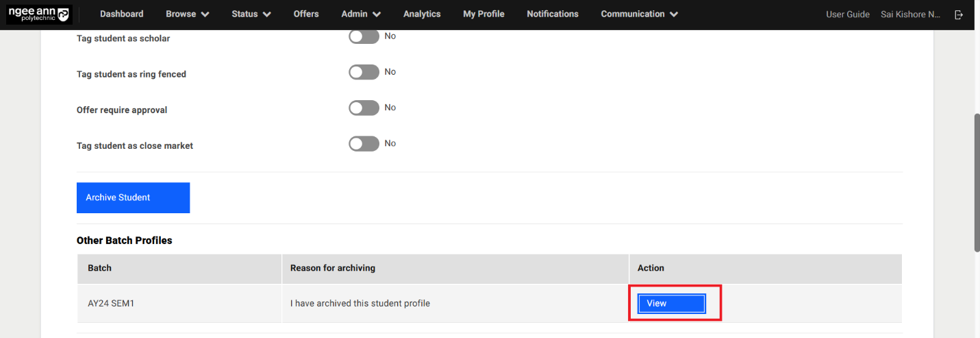Click the page vertical scrollbar thumb
980x338 pixels.
click(977, 182)
